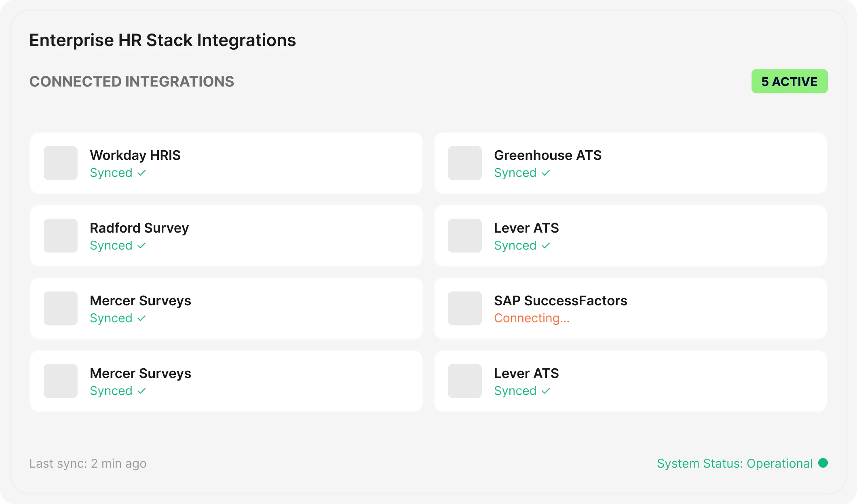Click the Radford Survey logo placeholder
Screen dimensions: 857x504
click(61, 236)
